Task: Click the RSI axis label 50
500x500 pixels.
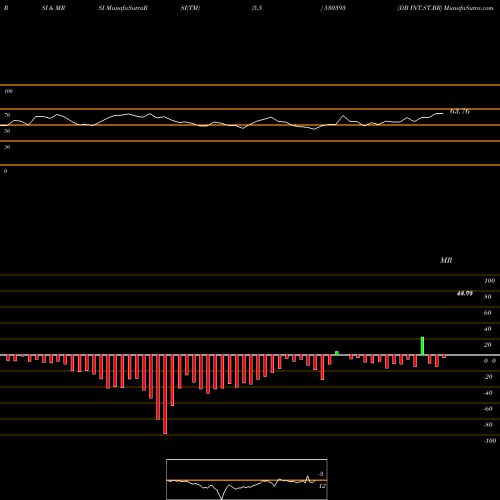Action: pyautogui.click(x=7, y=131)
